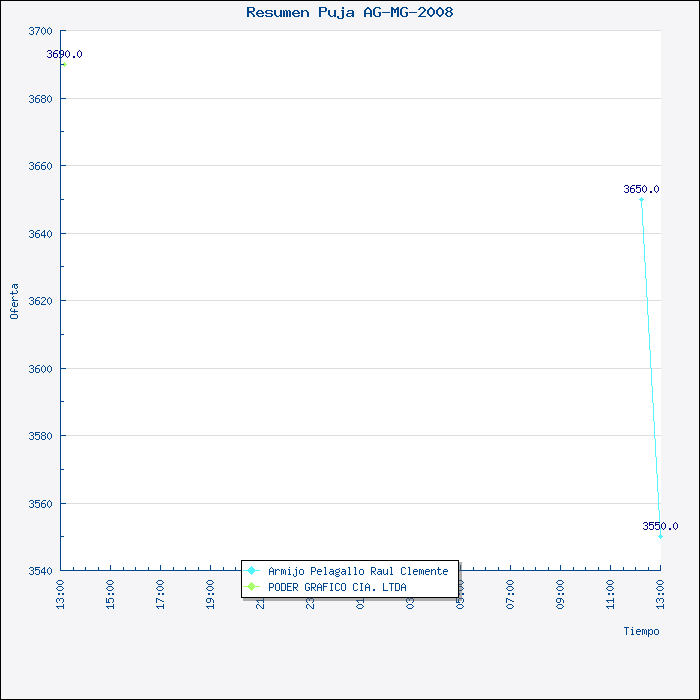
Task: Click the 3540 y-axis tick label
Action: [x=40, y=571]
